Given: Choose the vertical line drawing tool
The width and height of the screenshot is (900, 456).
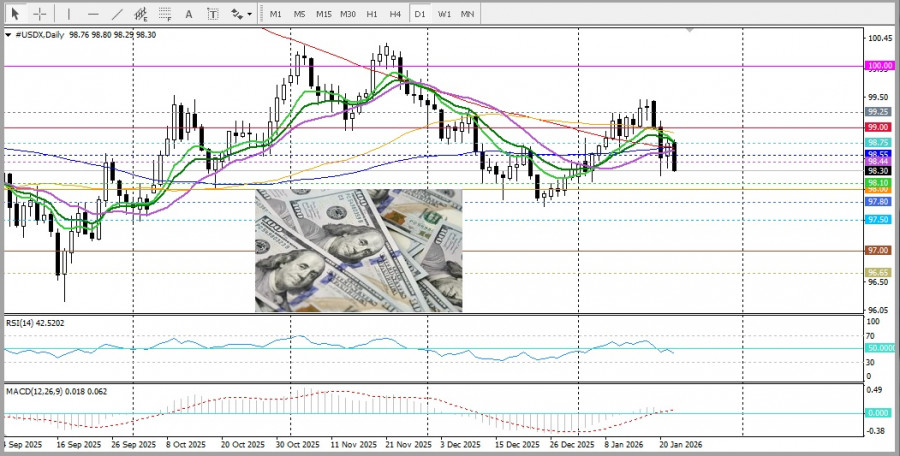Looking at the screenshot, I should click(69, 14).
